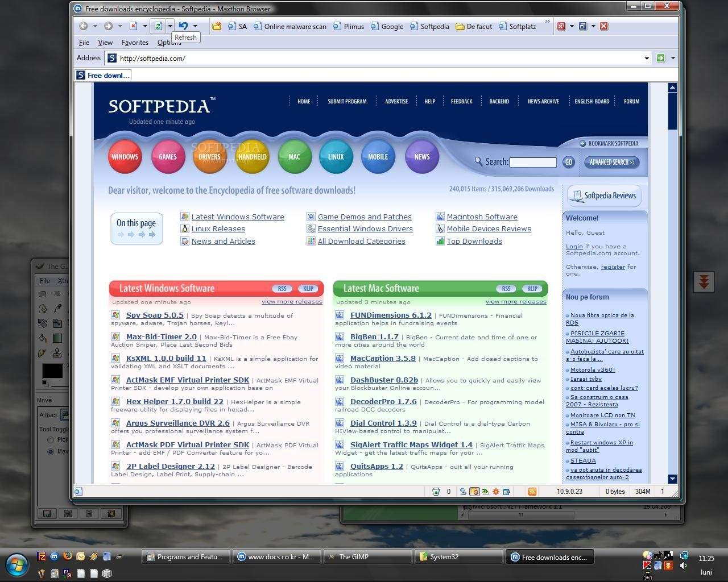Open the Favorites folder icon in links bar
Screen dimensions: 728x582
click(217, 26)
